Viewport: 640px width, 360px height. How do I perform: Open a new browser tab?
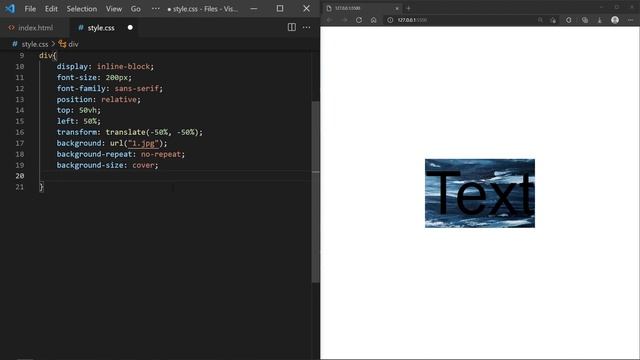pyautogui.click(x=408, y=8)
